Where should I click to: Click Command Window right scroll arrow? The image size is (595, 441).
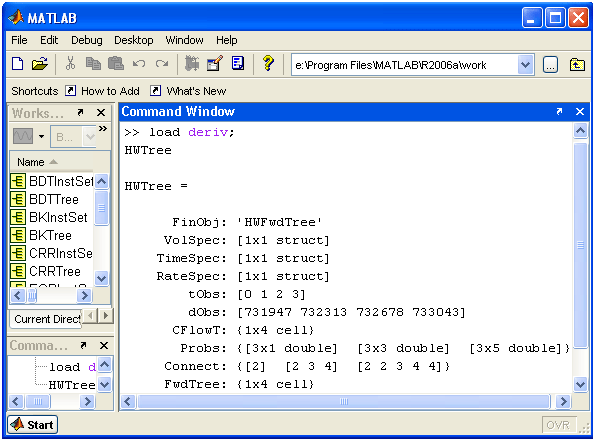(x=563, y=401)
